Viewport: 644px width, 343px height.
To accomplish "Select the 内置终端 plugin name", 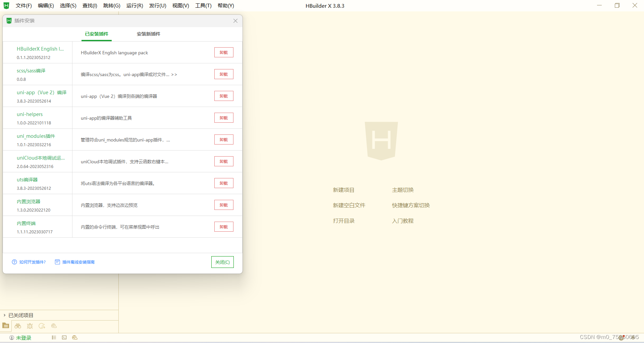I will 26,223.
